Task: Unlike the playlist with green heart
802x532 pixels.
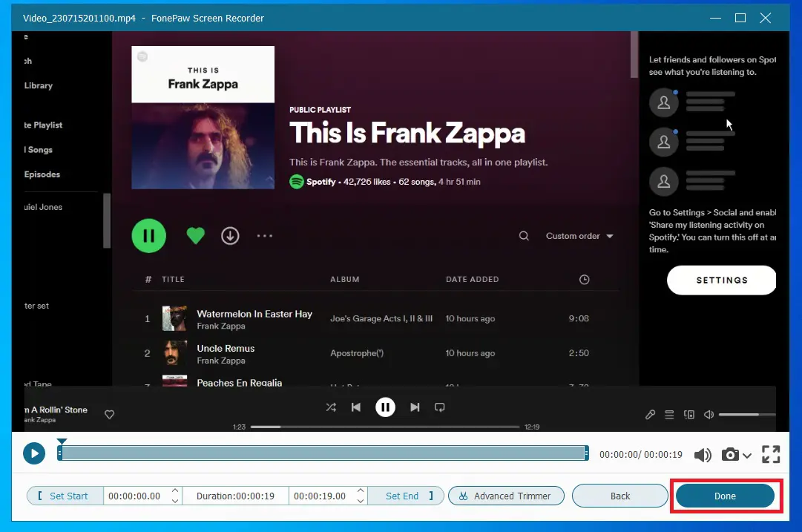Action: point(195,236)
